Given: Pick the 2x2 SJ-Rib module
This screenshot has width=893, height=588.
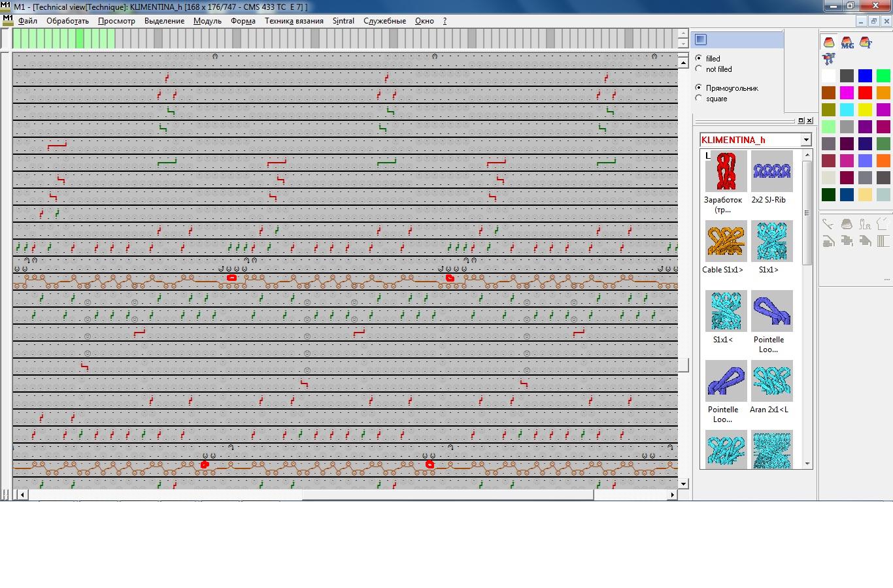Looking at the screenshot, I should point(771,171).
